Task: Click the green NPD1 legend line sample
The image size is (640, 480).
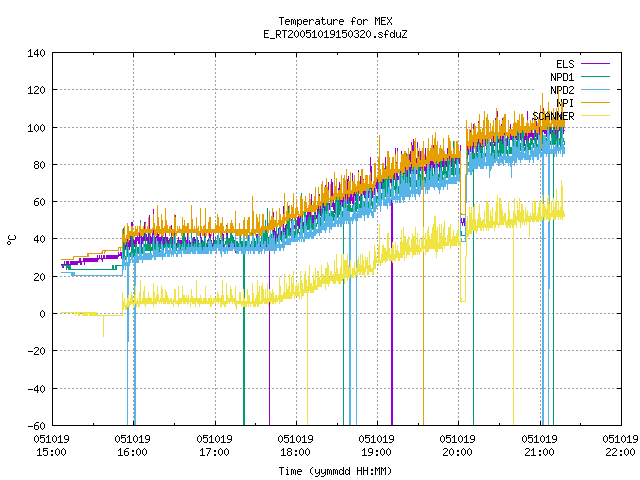Action: pyautogui.click(x=596, y=77)
